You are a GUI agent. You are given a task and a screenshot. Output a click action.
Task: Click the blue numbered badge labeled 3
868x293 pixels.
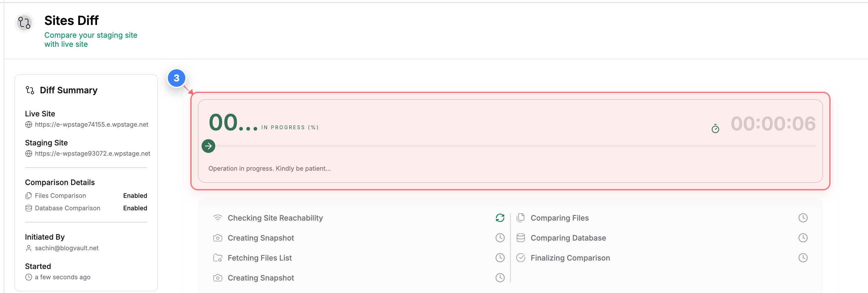(x=177, y=78)
